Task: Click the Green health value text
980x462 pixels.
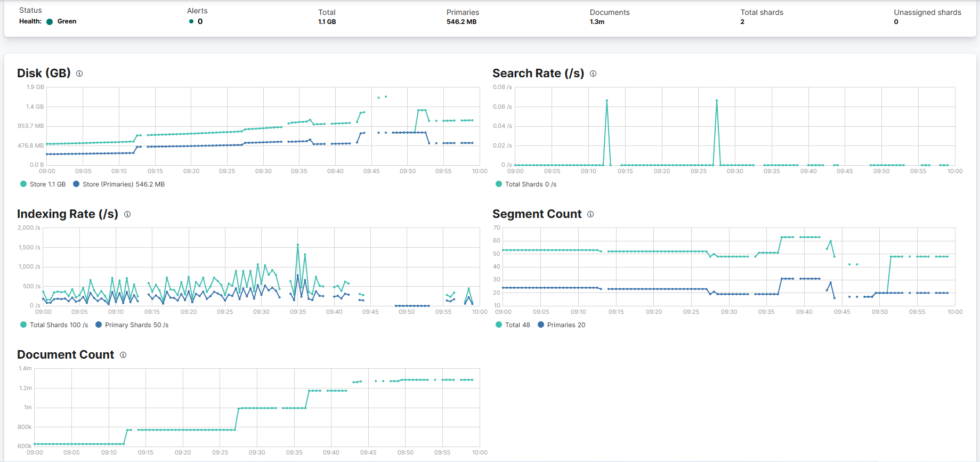Action: [67, 21]
